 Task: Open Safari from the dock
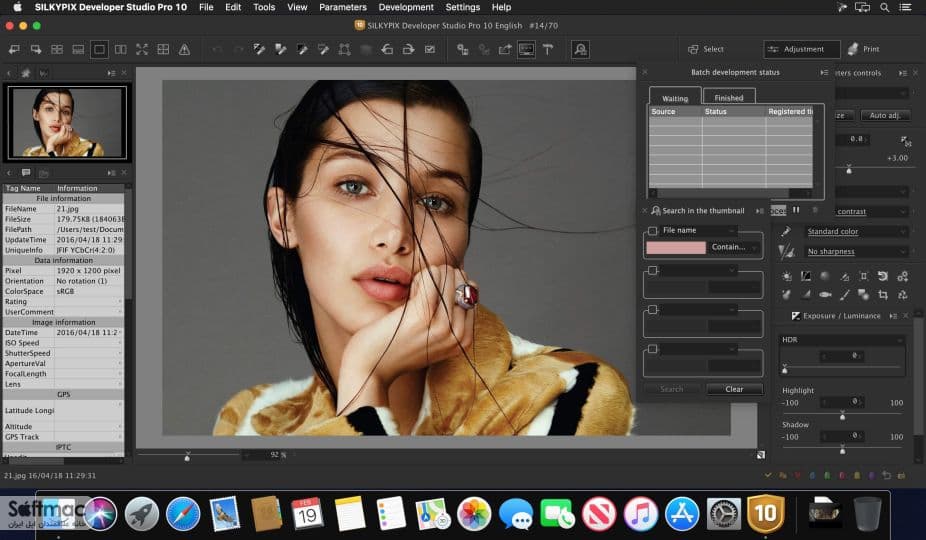[x=183, y=514]
